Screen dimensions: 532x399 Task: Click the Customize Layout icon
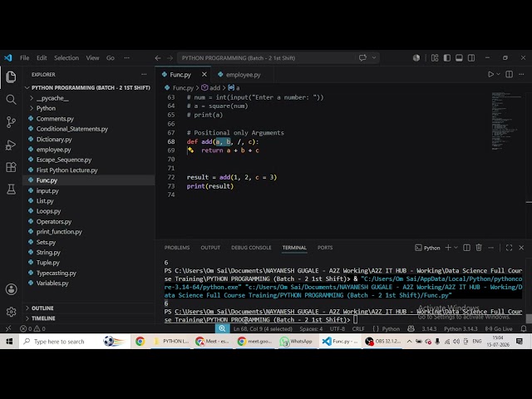pos(435,58)
